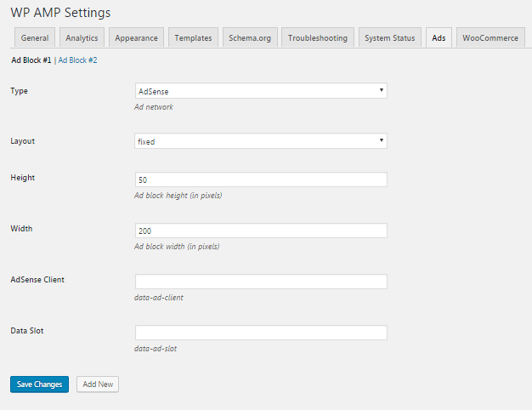The height and width of the screenshot is (410, 532).
Task: Click the Ad Block #1 link
Action: tap(31, 60)
